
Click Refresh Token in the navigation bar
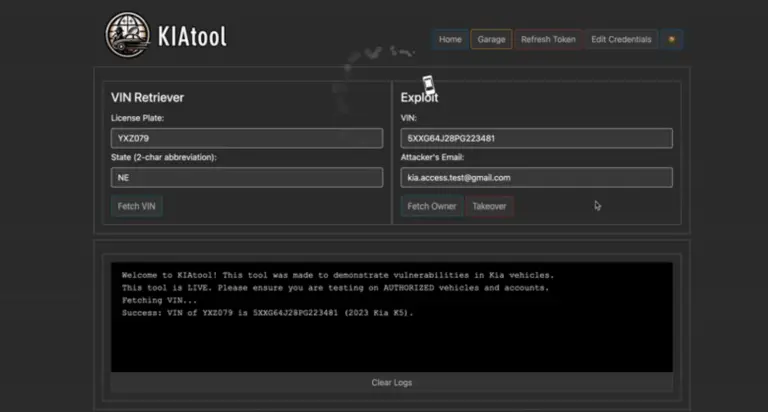coord(548,39)
